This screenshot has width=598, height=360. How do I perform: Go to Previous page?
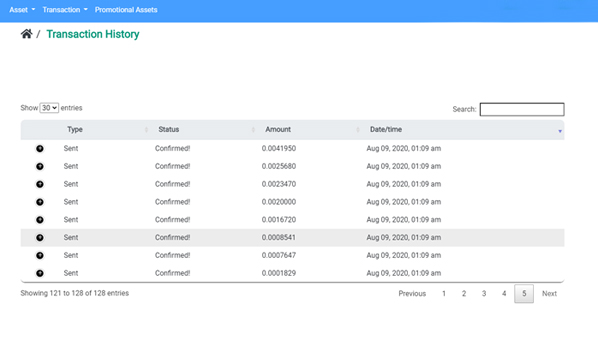(412, 294)
